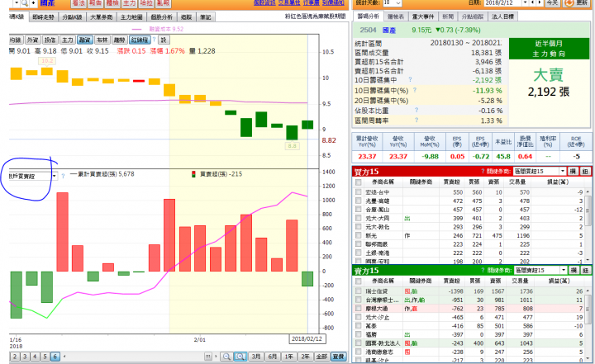Check the 摩根大通 seller checkbox

coord(358,308)
